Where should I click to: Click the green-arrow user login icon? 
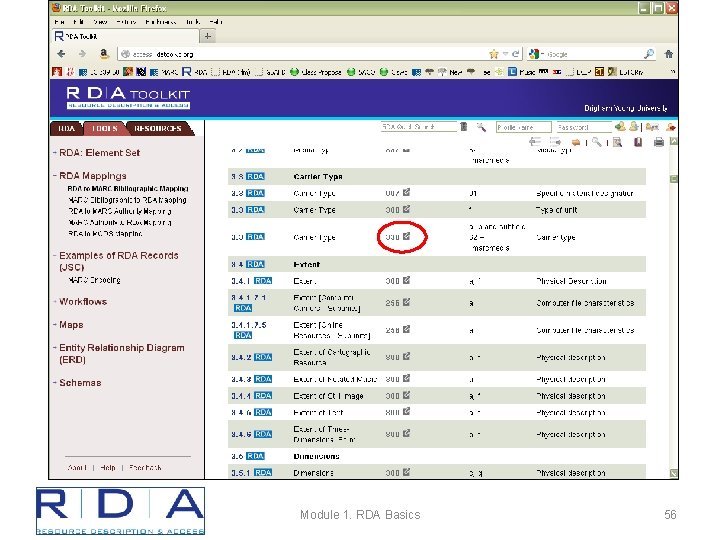pyautogui.click(x=620, y=126)
